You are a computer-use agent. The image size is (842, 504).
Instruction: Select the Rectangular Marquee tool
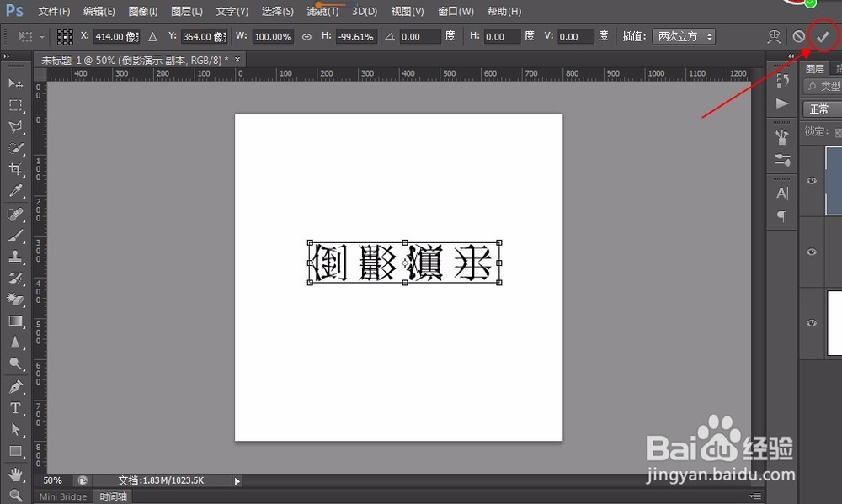15,105
